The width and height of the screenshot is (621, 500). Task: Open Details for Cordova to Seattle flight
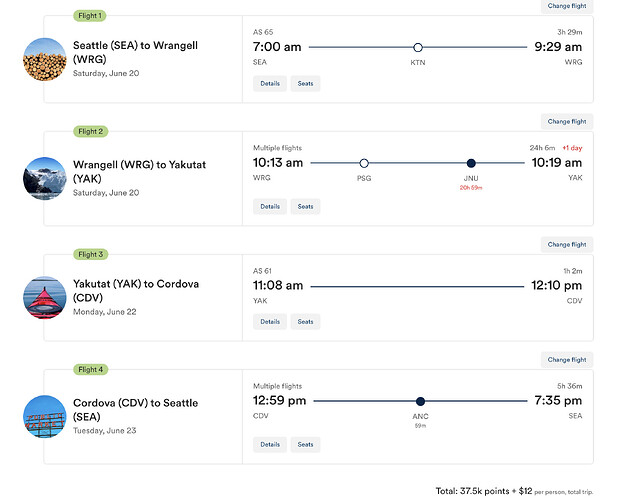tap(270, 444)
